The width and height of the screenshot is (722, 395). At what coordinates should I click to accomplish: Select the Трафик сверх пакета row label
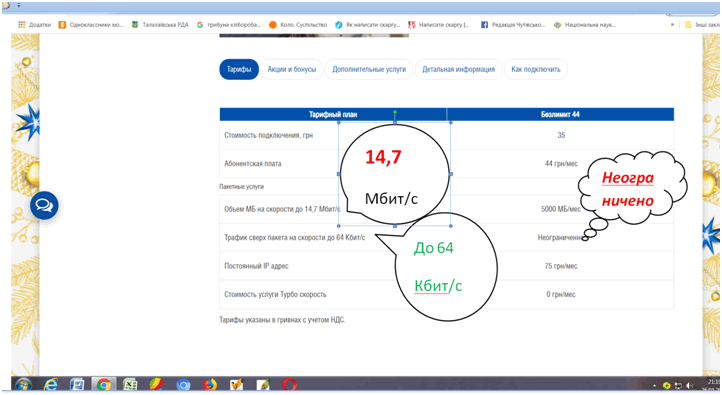click(295, 238)
